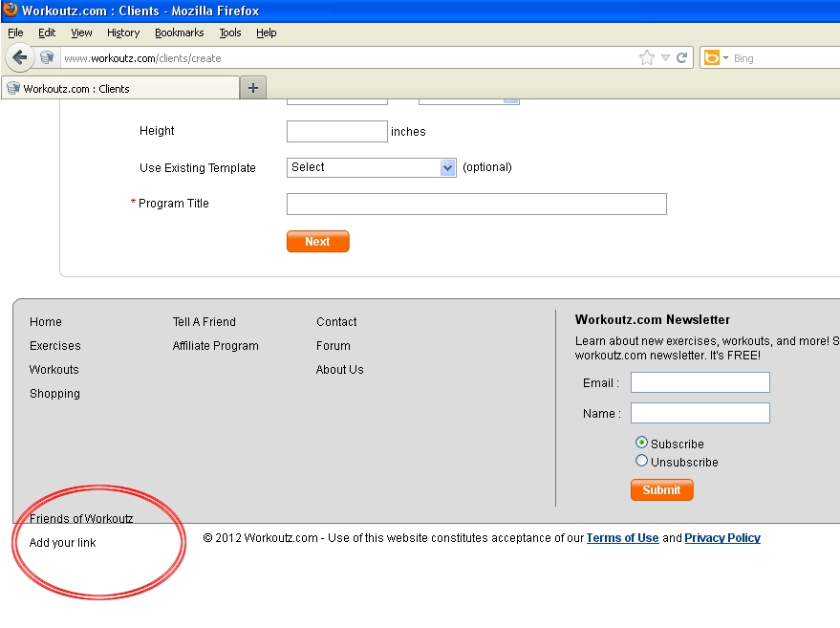Screen dimensions: 840x628
Task: Open the View menu
Action: (x=81, y=32)
